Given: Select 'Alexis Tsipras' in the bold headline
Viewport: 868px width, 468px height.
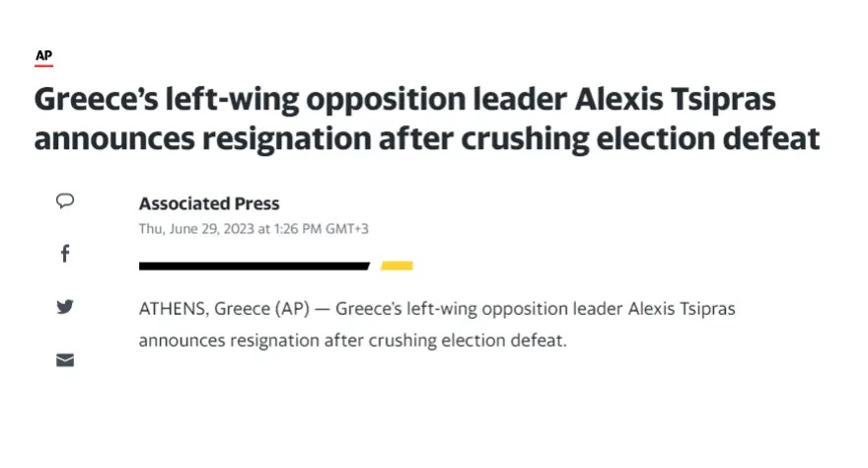Looking at the screenshot, I should tap(675, 99).
